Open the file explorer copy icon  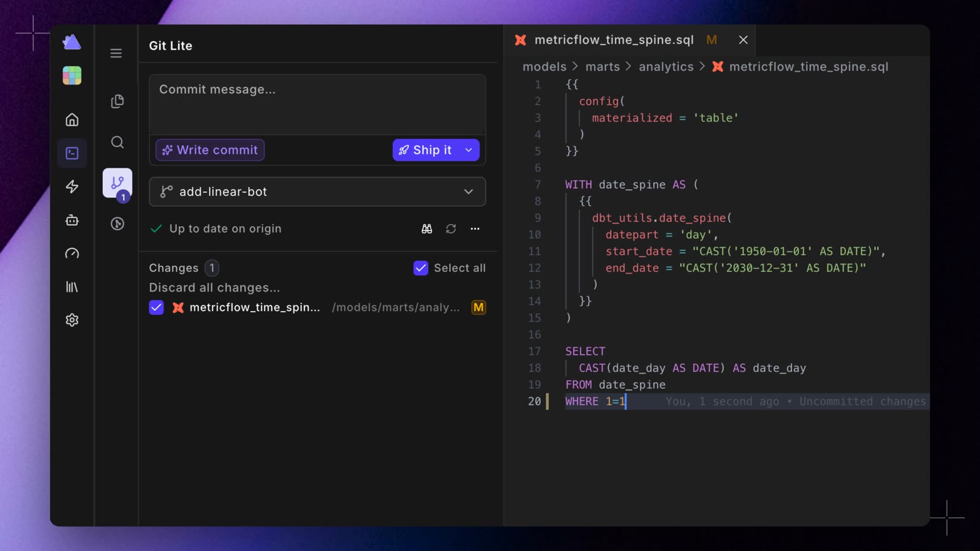pos(117,101)
